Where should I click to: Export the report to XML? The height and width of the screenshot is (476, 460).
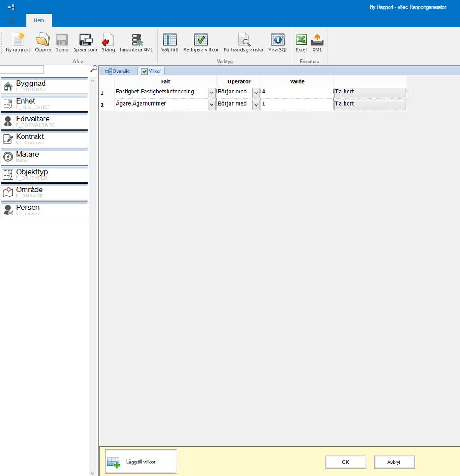point(317,43)
